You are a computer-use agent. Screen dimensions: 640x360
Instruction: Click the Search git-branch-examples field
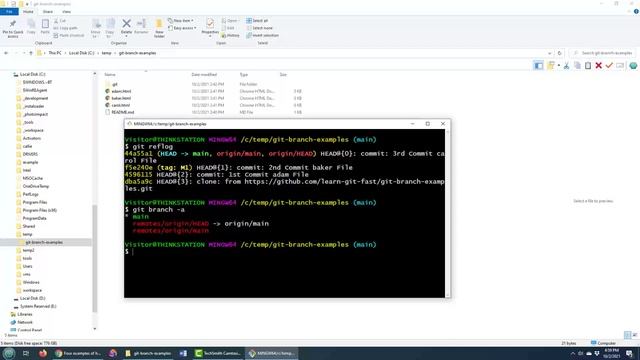603,53
